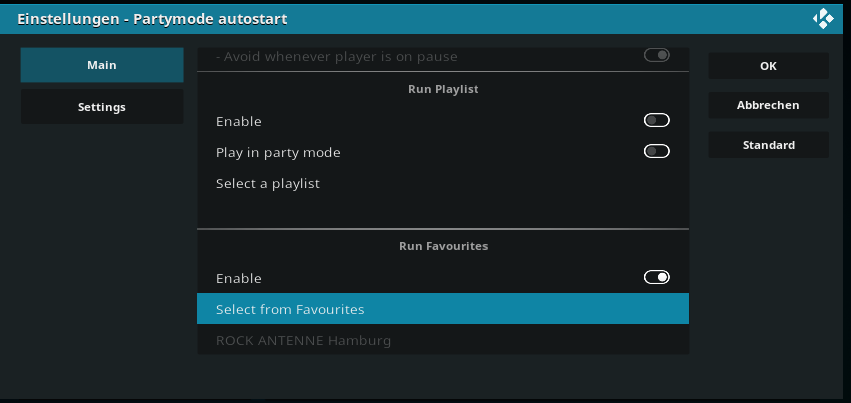Select the 'Play in party mode' label text
The height and width of the screenshot is (403, 851).
278,152
